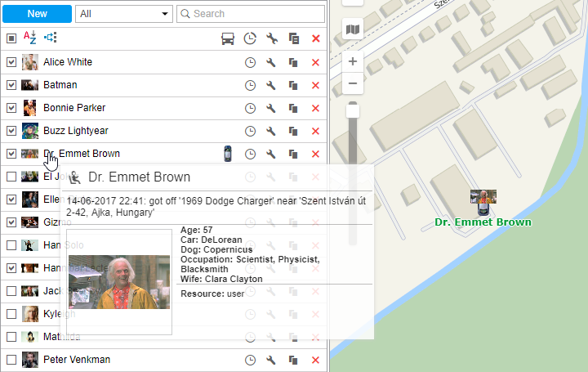Edit Alice White with wrench icon
Screen dimensions: 588x372
tap(271, 62)
